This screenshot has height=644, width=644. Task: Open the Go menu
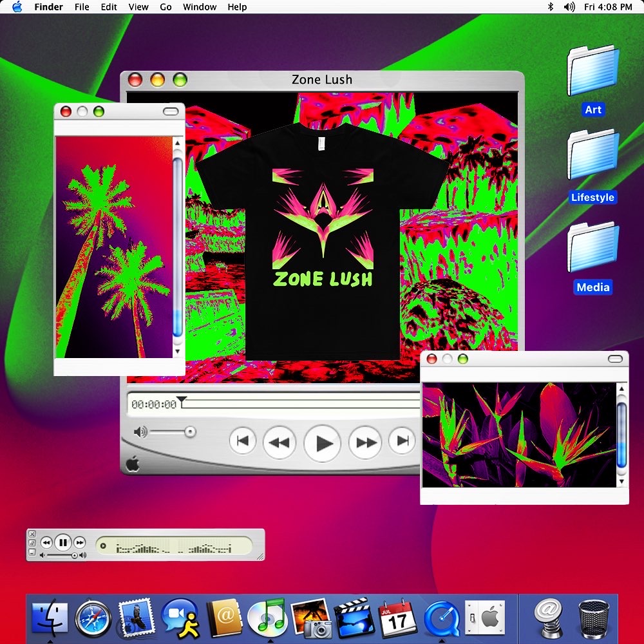(x=166, y=7)
